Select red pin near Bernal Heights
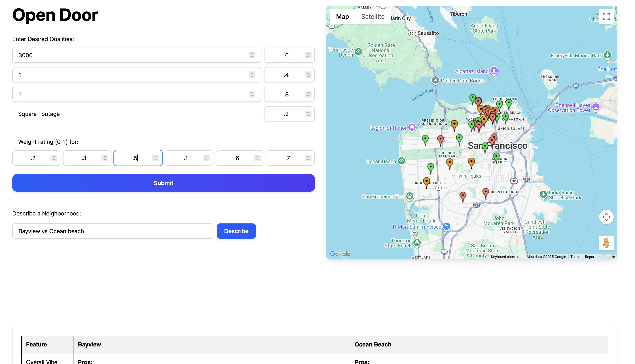The width and height of the screenshot is (635, 364). pos(486,192)
